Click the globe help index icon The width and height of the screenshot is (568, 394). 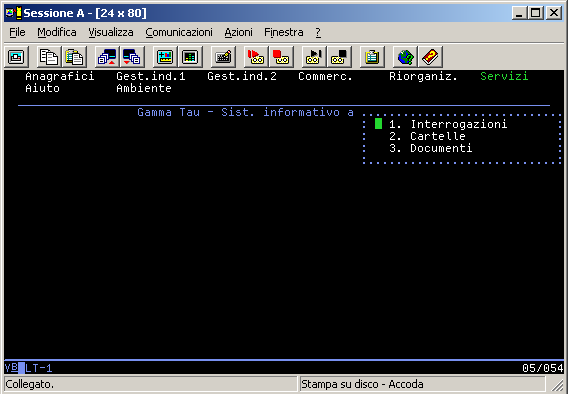pyautogui.click(x=405, y=57)
